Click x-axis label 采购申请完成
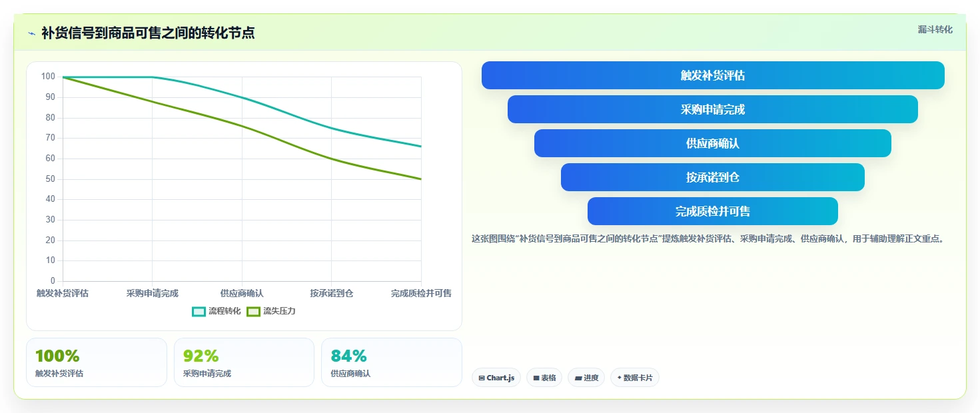980x413 pixels. coord(153,293)
